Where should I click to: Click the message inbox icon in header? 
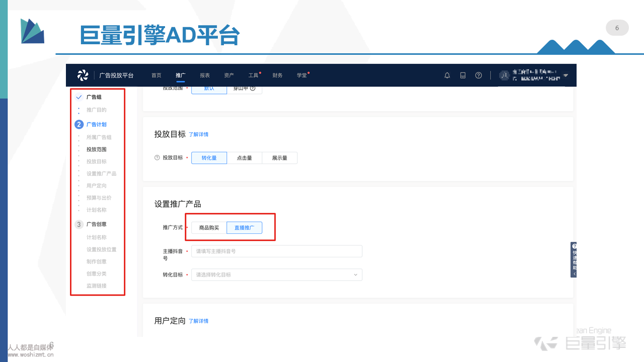(x=463, y=75)
